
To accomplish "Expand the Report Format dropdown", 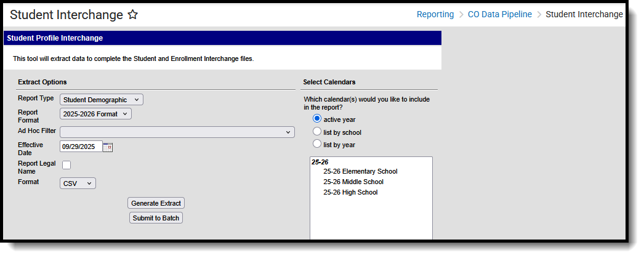I will (x=96, y=114).
